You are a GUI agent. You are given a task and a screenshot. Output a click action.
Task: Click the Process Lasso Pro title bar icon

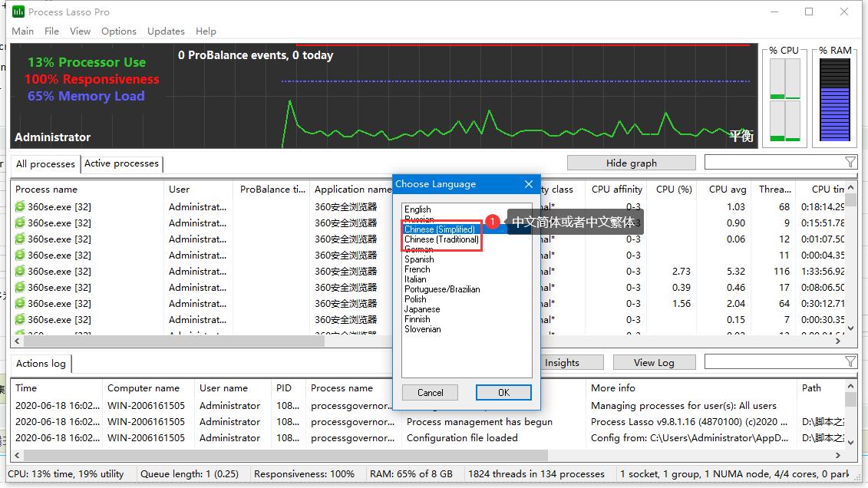pos(18,12)
